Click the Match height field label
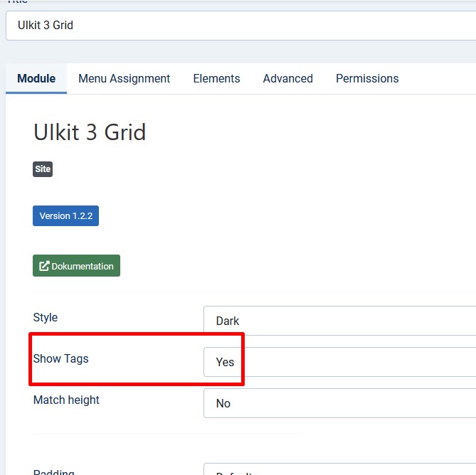This screenshot has height=475, width=476. (66, 400)
